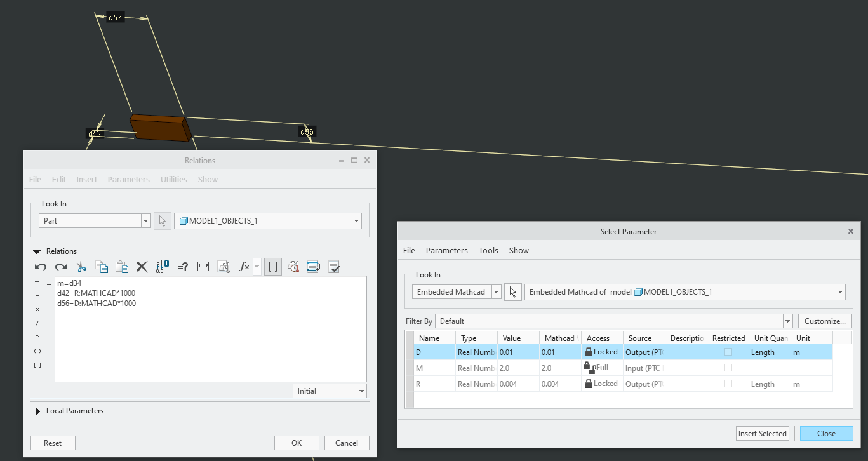Open the Utilities menu in Relations
Screen dimensions: 868x461
(x=173, y=179)
